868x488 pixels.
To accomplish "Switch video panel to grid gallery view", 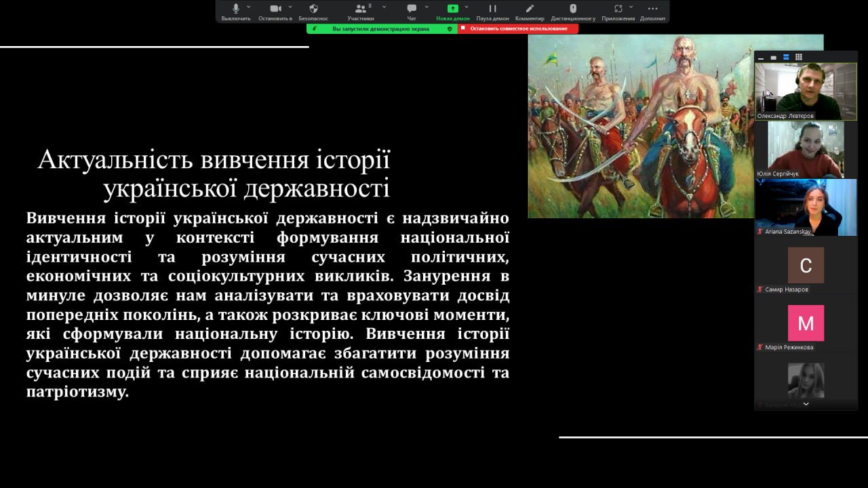I will click(799, 58).
